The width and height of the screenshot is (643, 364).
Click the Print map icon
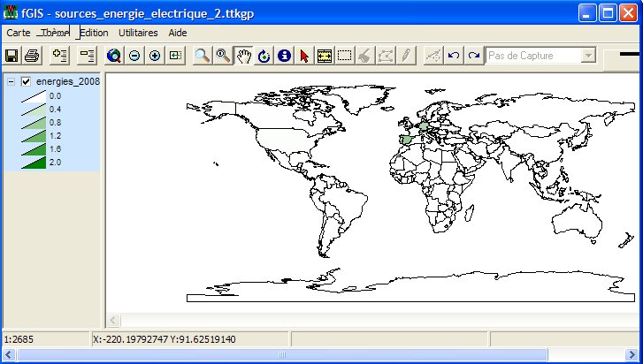pos(32,56)
